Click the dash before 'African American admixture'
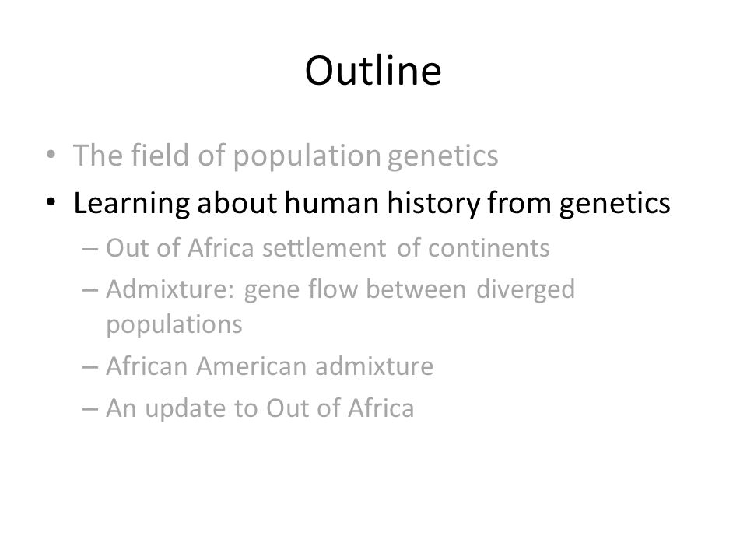 90,367
